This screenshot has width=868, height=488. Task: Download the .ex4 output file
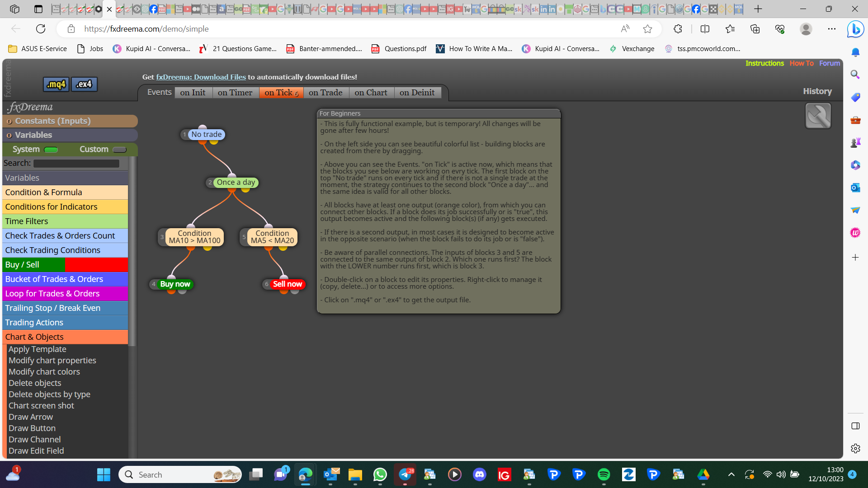coord(84,84)
